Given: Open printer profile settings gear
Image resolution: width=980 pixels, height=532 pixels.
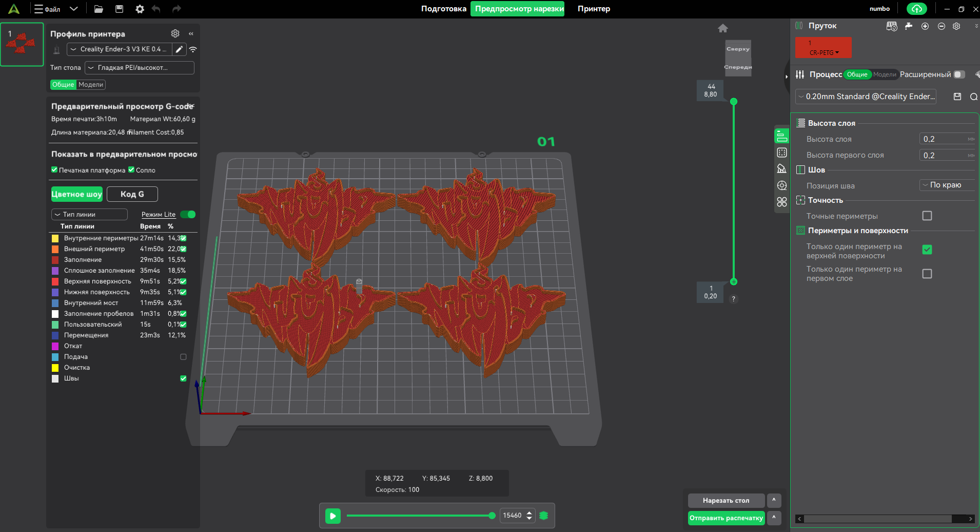Looking at the screenshot, I should (x=175, y=33).
